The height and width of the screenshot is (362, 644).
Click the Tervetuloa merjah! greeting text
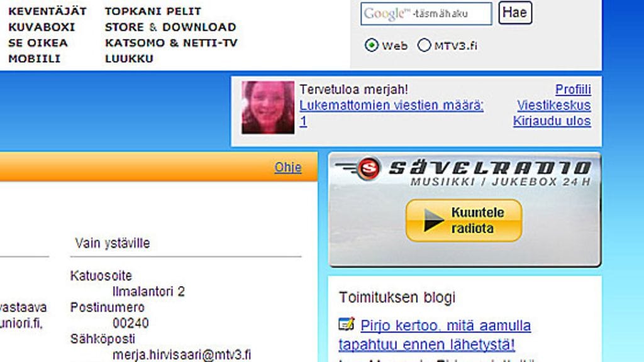tap(353, 89)
